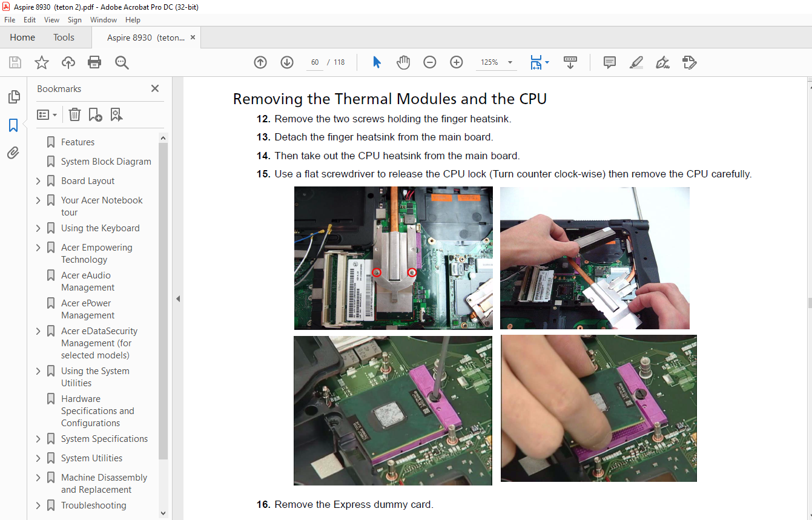Open the Sign document tool
This screenshot has height=520, width=812.
662,62
